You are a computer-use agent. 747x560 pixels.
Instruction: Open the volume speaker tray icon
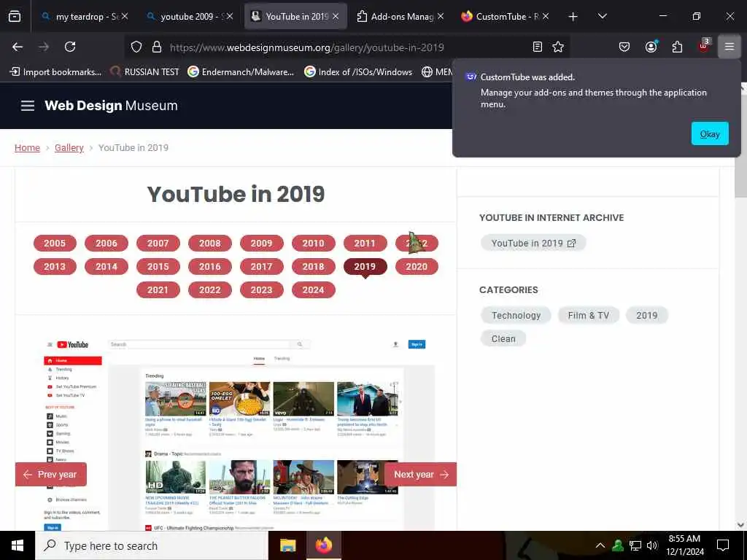[x=652, y=545]
